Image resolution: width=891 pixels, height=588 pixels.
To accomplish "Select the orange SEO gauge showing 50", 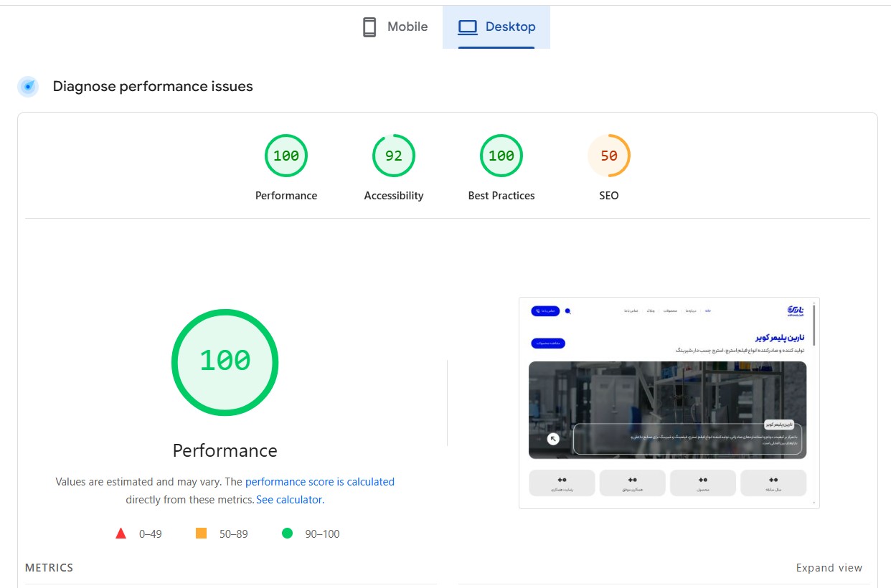I will coord(608,156).
